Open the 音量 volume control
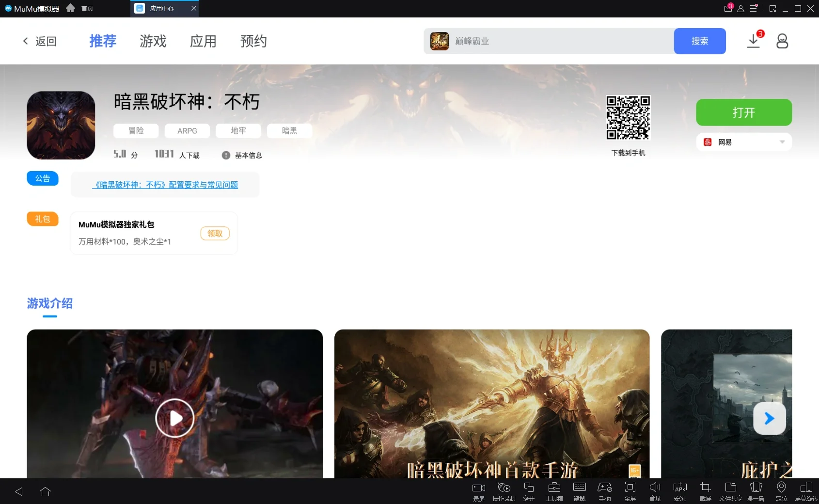This screenshot has height=504, width=819. click(x=655, y=491)
